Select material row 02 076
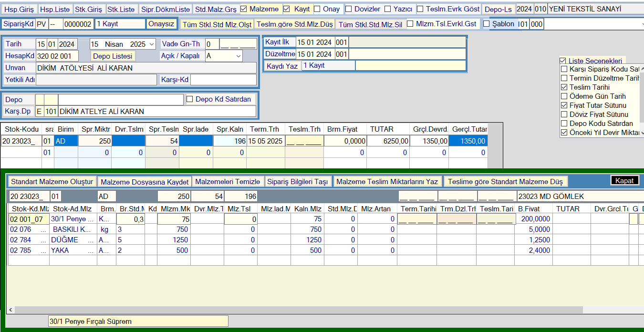644x332 pixels. (x=29, y=229)
